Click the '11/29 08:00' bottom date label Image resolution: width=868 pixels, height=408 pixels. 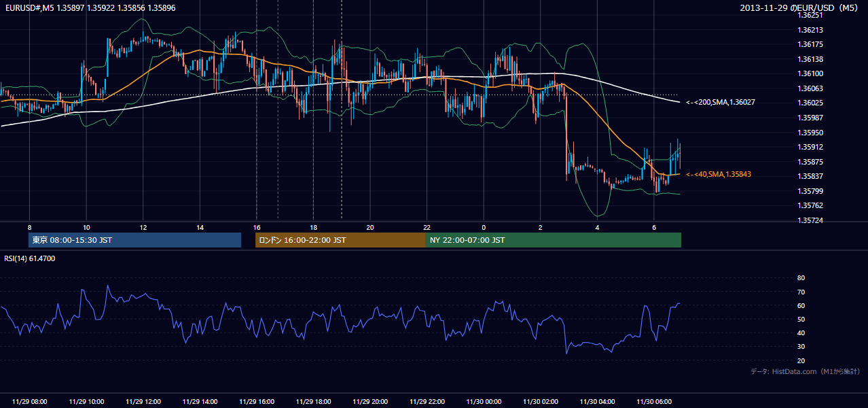coord(29,402)
